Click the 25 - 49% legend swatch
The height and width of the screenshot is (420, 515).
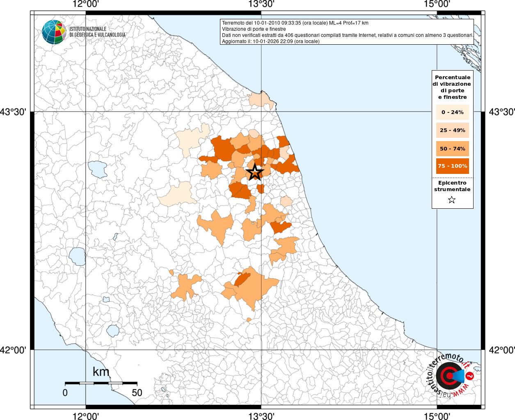coord(452,130)
